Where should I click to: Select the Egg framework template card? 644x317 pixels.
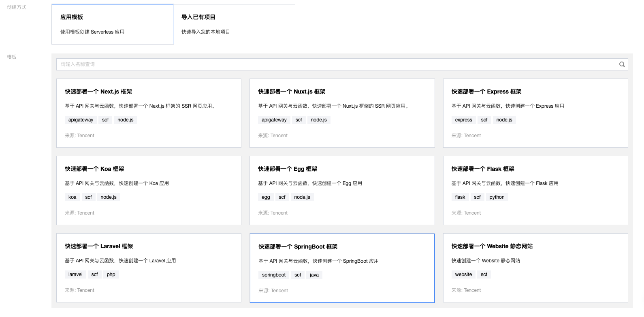point(342,190)
